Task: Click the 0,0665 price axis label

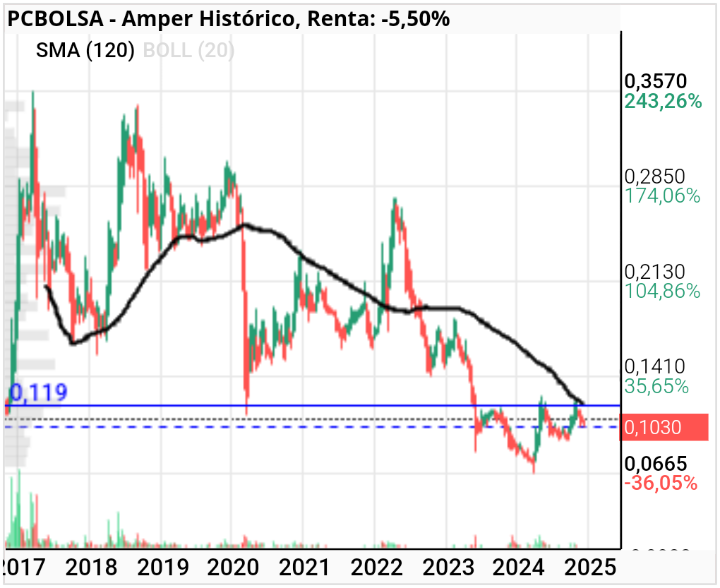Action: (x=655, y=464)
